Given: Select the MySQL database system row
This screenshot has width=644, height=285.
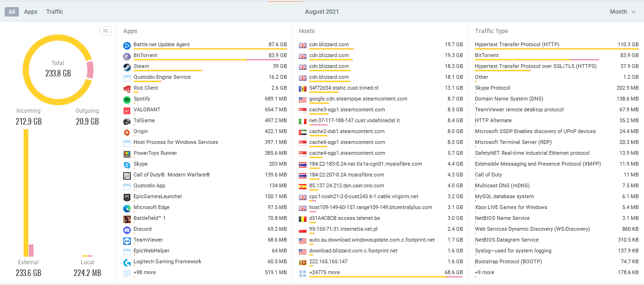Looking at the screenshot, I should tap(557, 197).
